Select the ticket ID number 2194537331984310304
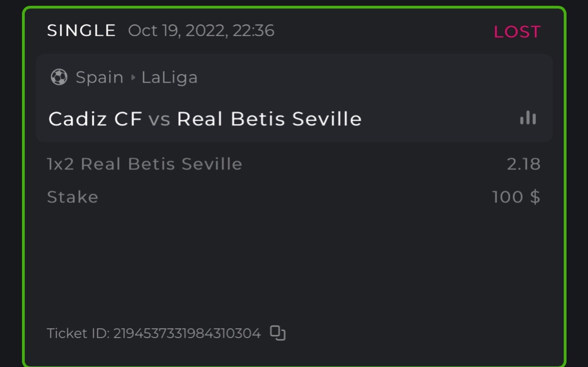Image resolution: width=588 pixels, height=367 pixels. coord(187,333)
